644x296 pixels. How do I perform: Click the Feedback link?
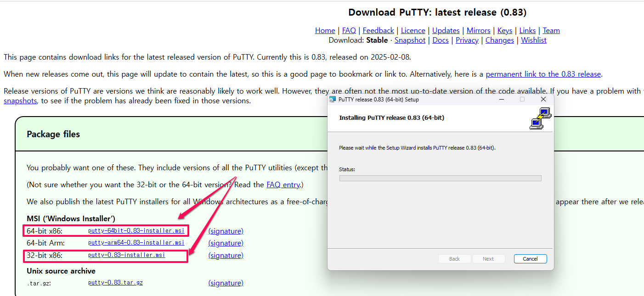tap(378, 30)
